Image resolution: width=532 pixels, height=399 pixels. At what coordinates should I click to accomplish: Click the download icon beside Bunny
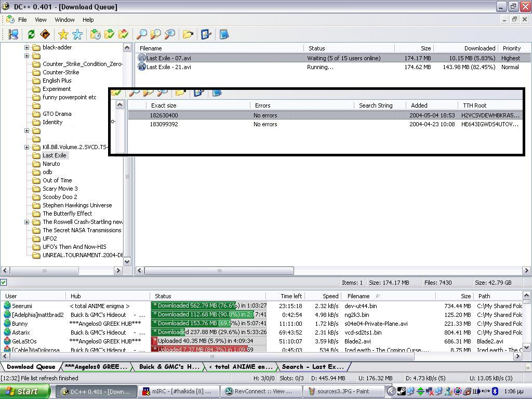click(7, 323)
